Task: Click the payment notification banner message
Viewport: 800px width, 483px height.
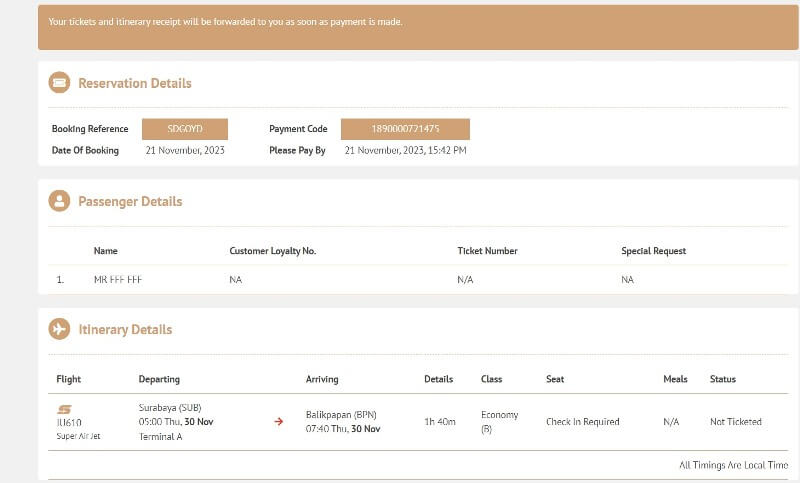Action: click(x=226, y=22)
